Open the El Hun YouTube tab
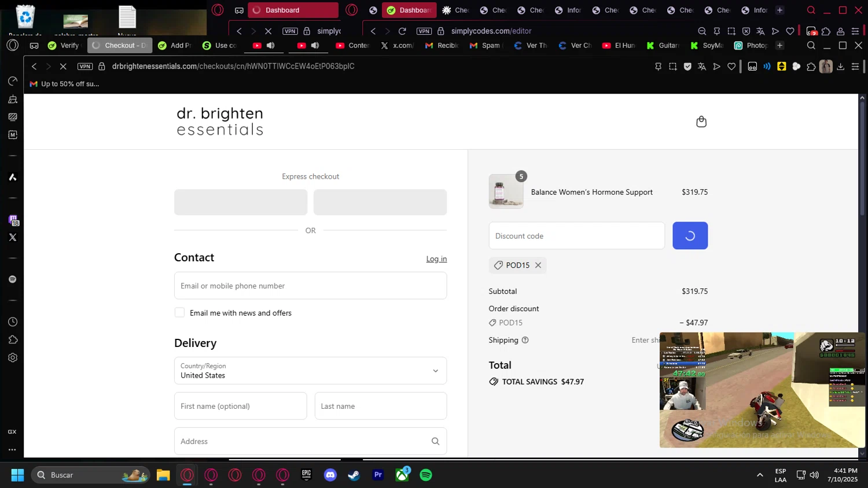Viewport: 868px width, 488px height. [619, 46]
